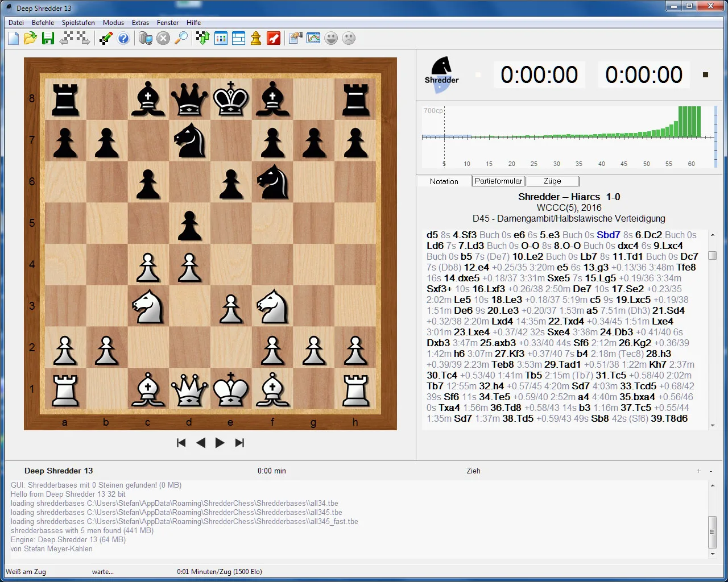Open a game file with the folder icon
This screenshot has height=582, width=728.
pyautogui.click(x=31, y=38)
